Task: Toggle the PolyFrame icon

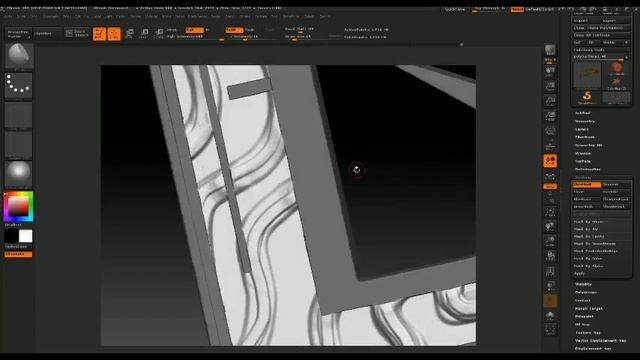Action: [550, 271]
